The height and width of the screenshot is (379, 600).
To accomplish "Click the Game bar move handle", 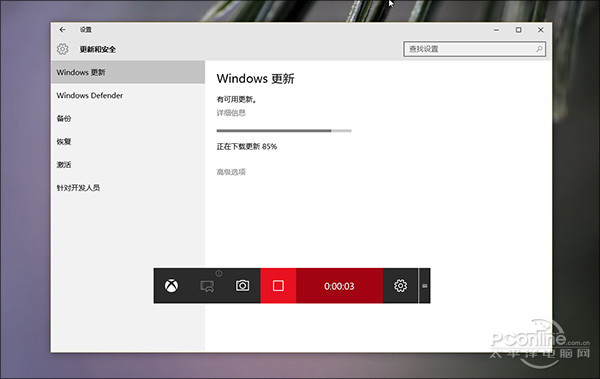I will tap(425, 286).
